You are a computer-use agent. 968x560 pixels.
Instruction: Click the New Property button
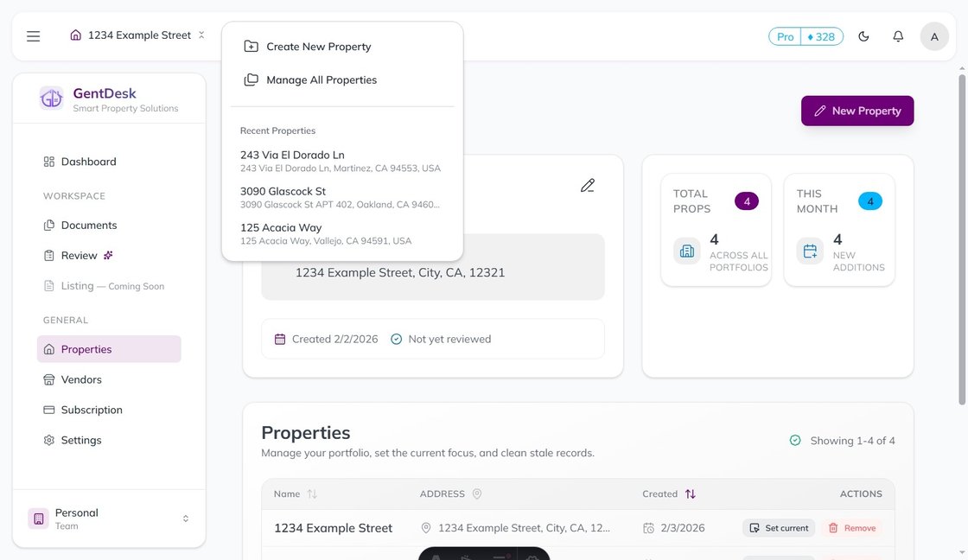857,111
